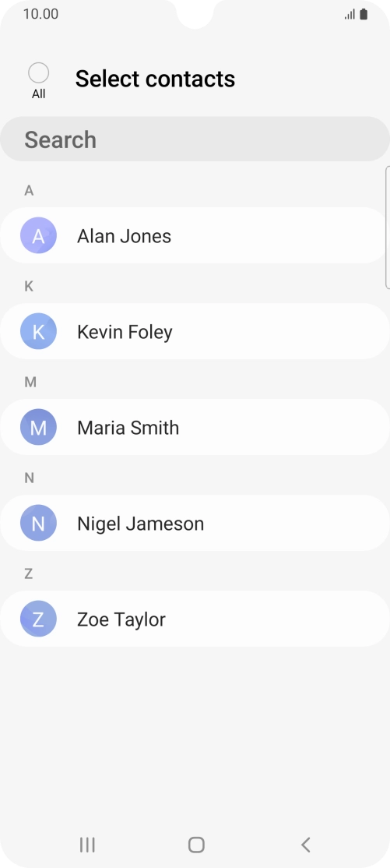Tap the battery status icon
Viewport: 390px width, 868px height.
[x=364, y=14]
